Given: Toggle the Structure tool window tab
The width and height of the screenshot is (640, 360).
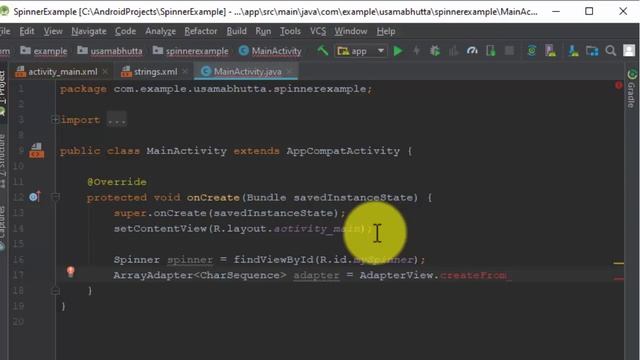Looking at the screenshot, I should tap(3, 161).
